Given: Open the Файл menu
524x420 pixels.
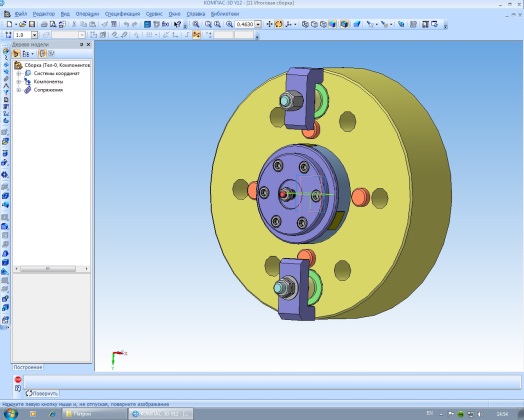Looking at the screenshot, I should click(x=21, y=14).
